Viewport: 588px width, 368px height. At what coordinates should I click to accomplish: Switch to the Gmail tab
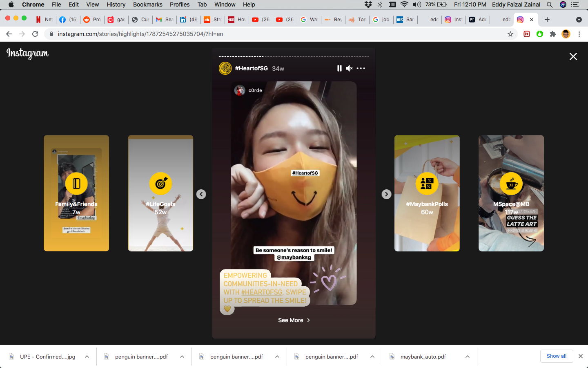[165, 20]
